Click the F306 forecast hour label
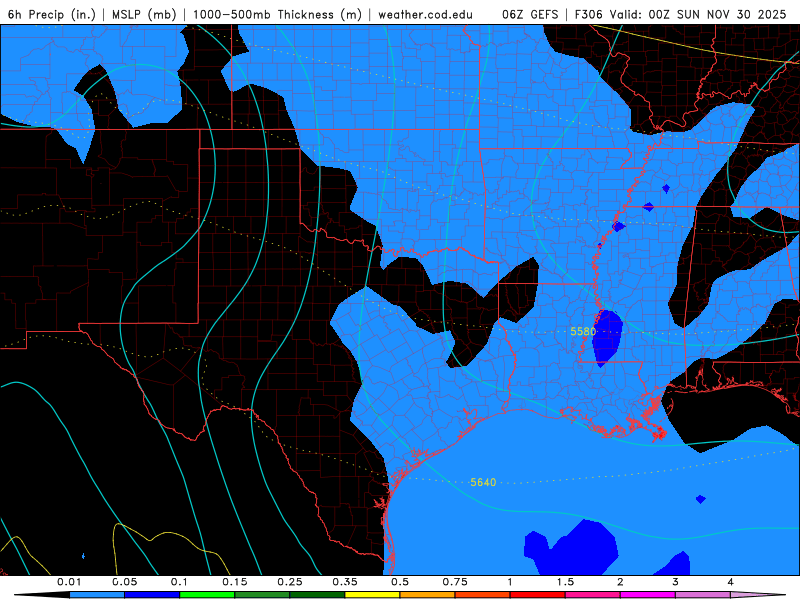Image resolution: width=800 pixels, height=600 pixels. [588, 14]
